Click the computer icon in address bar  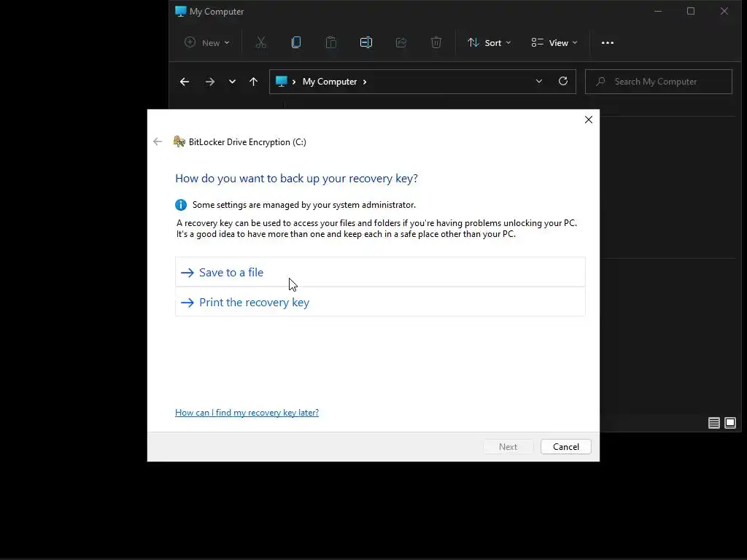tap(282, 82)
